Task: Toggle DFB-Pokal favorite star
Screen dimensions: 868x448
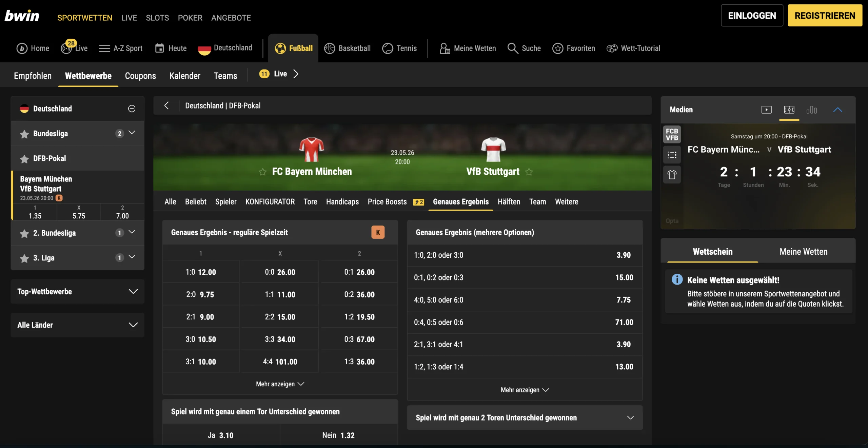Action: click(24, 159)
